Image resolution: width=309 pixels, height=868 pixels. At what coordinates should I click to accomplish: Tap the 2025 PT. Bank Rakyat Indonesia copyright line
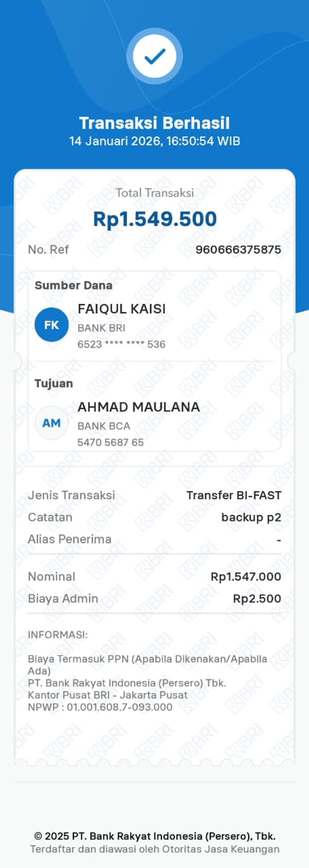155,836
